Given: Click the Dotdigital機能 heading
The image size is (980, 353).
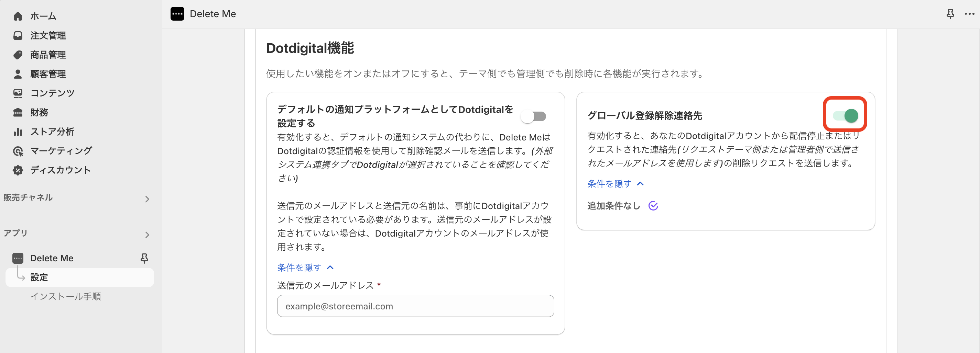Looking at the screenshot, I should 310,48.
